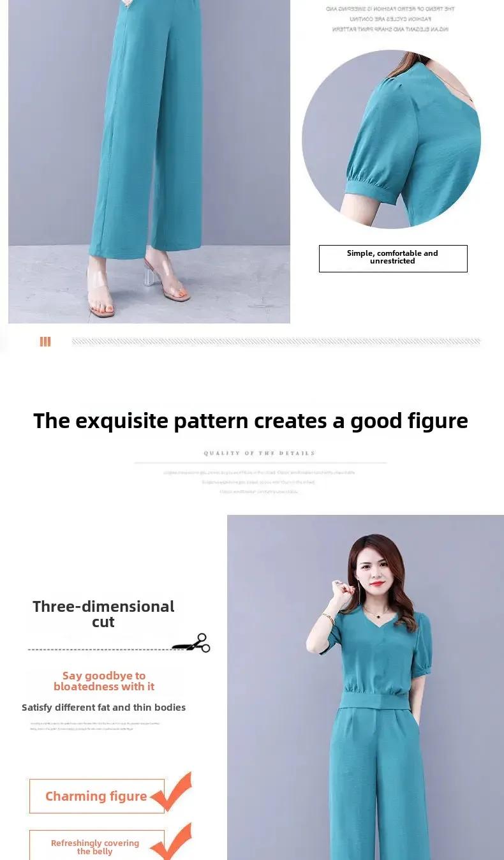Click Say goodbye to bloatedness text
Screen dimensions: 504x860
[x=104, y=681]
